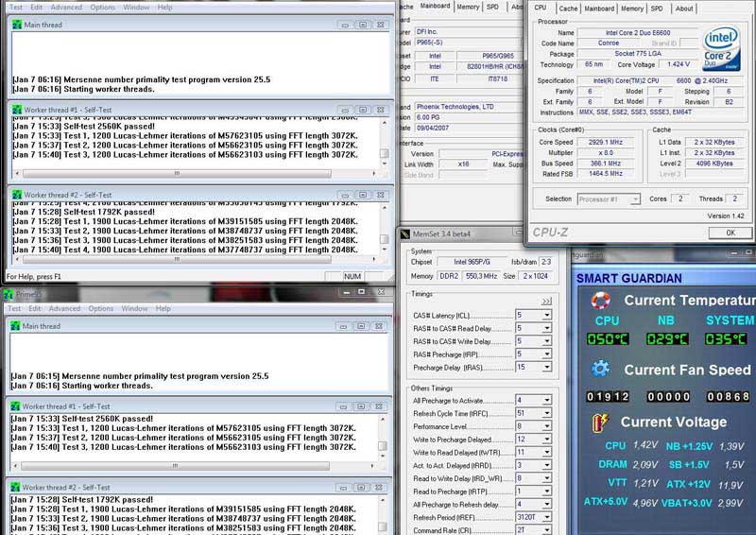Click the fsb/dram ratio value '2:3'
The width and height of the screenshot is (756, 535).
coord(546,262)
